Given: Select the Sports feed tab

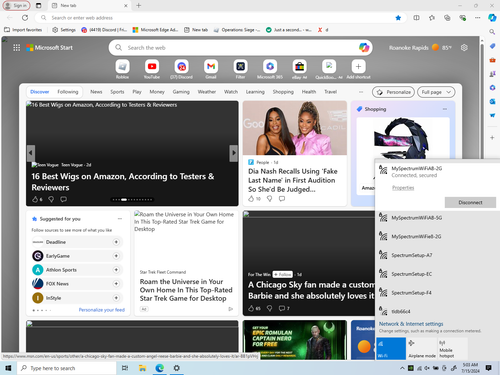Looking at the screenshot, I should pos(117,92).
